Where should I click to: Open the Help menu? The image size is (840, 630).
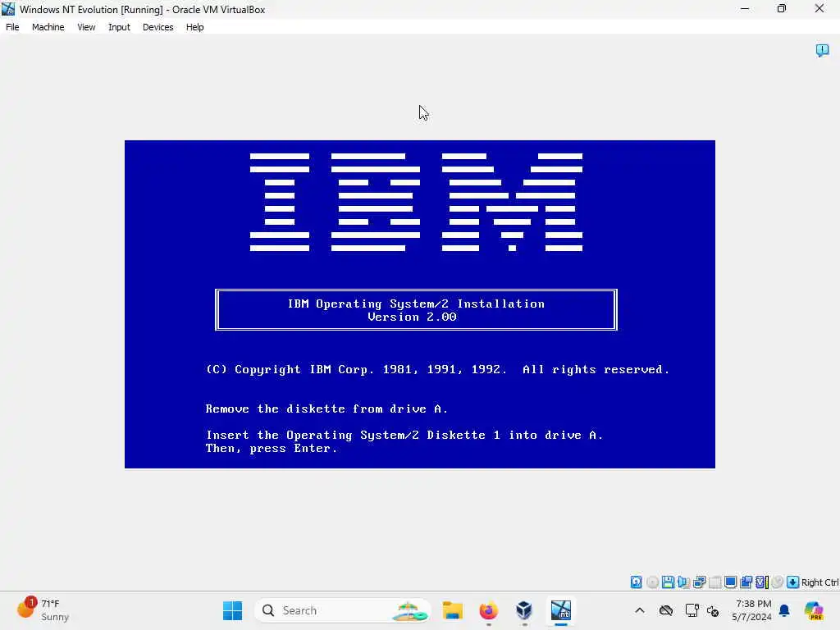coord(194,27)
